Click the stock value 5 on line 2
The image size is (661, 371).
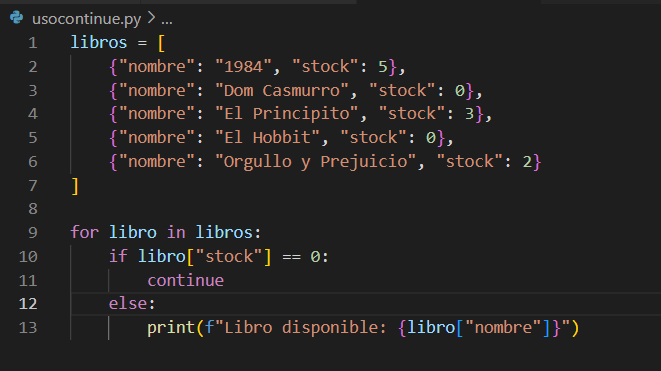(x=382, y=67)
